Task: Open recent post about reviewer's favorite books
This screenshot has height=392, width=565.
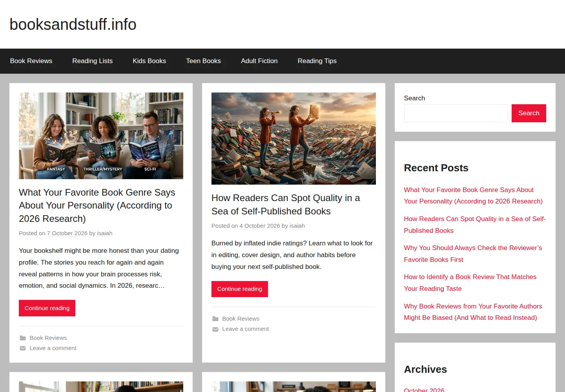Action: tap(473, 254)
